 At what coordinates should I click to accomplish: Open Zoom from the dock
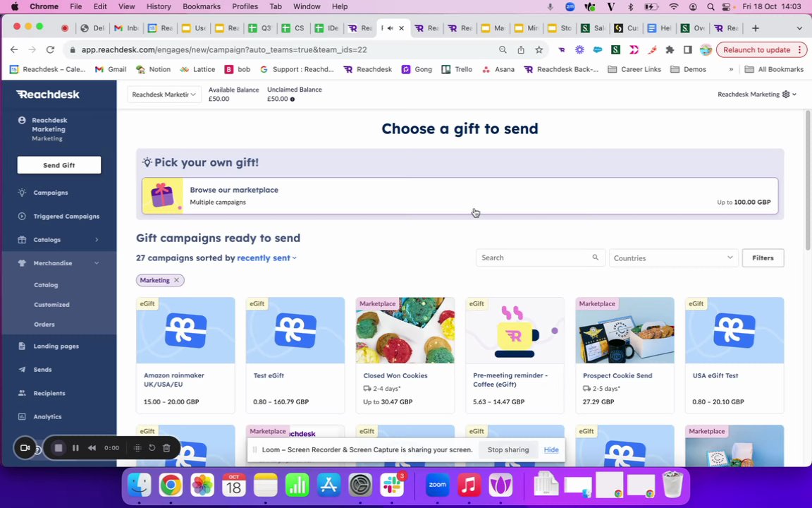click(438, 485)
